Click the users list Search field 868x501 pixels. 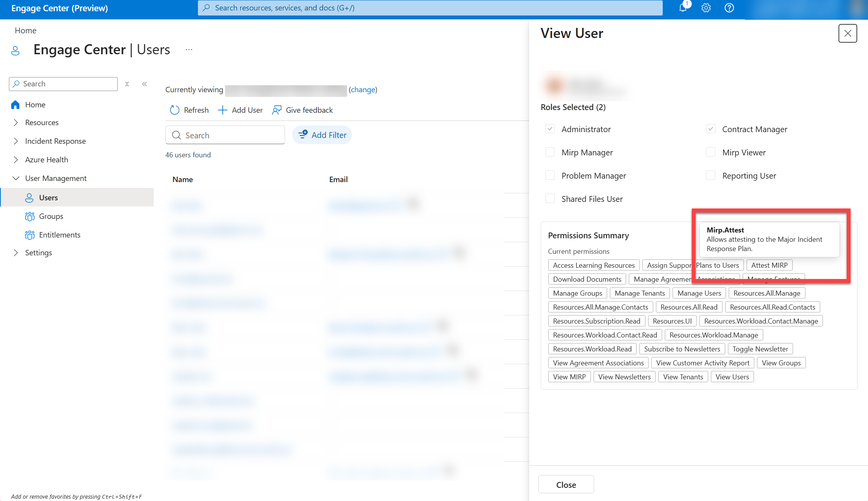tap(225, 135)
